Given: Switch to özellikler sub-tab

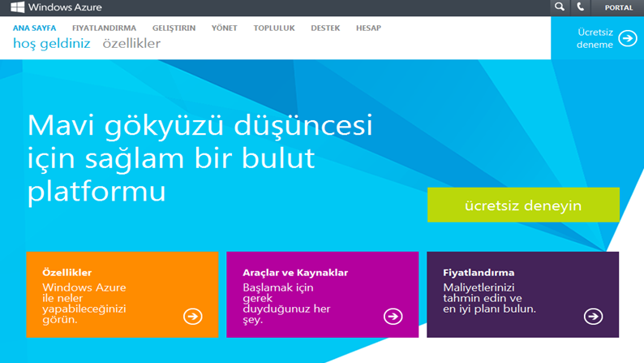Looking at the screenshot, I should 131,43.
